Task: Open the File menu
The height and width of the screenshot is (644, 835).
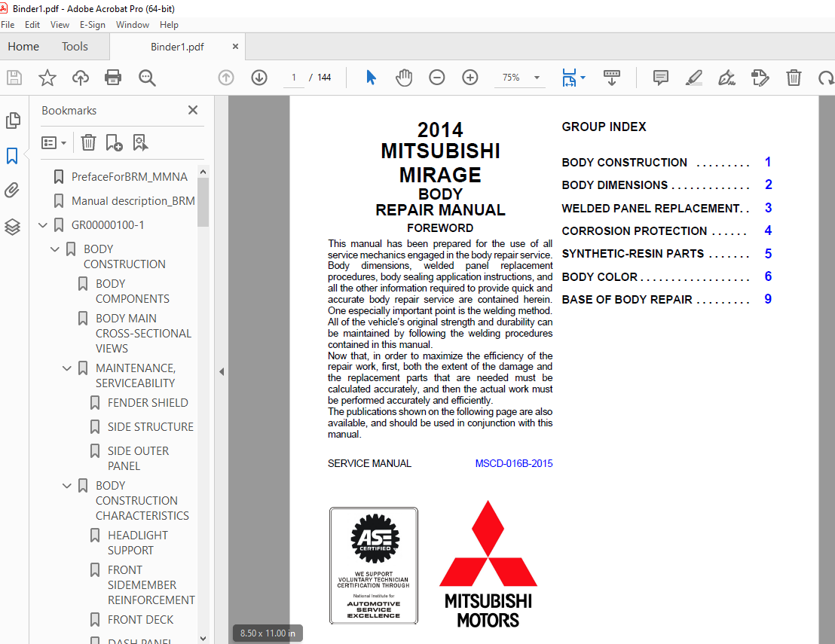Action: (x=8, y=25)
